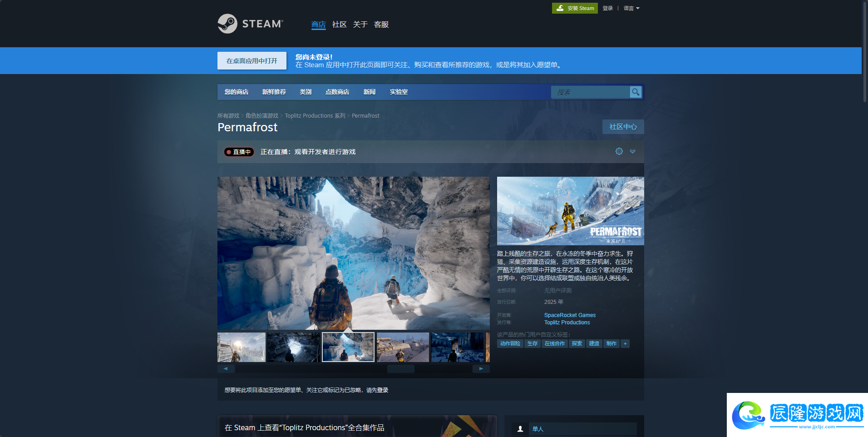Click the 探索 tag
868x437 pixels.
coord(577,343)
